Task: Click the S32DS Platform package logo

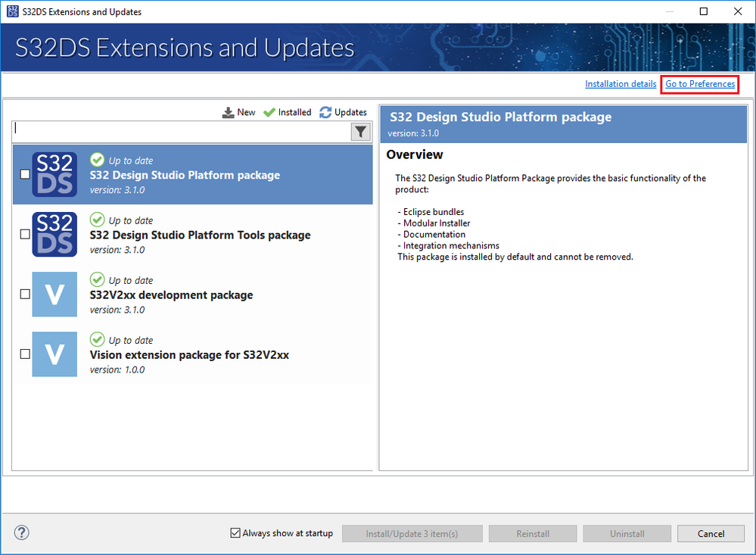Action: 54,174
